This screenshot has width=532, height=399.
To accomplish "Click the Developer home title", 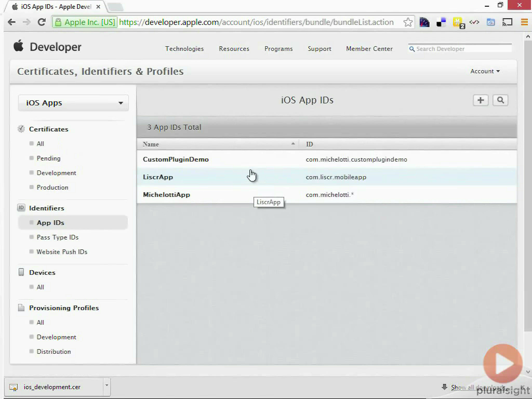I will (55, 47).
